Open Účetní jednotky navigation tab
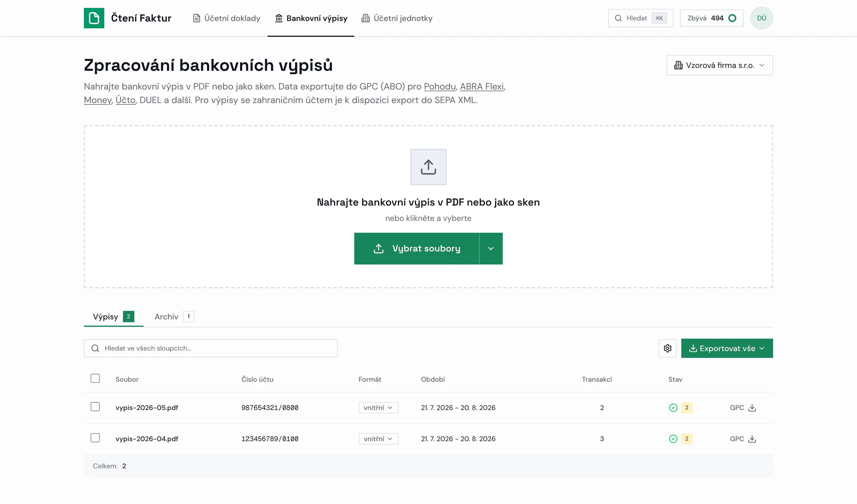 pyautogui.click(x=397, y=18)
